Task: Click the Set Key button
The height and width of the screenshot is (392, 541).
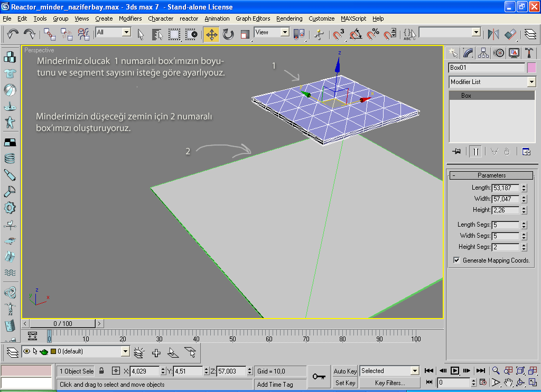Action: pos(346,382)
